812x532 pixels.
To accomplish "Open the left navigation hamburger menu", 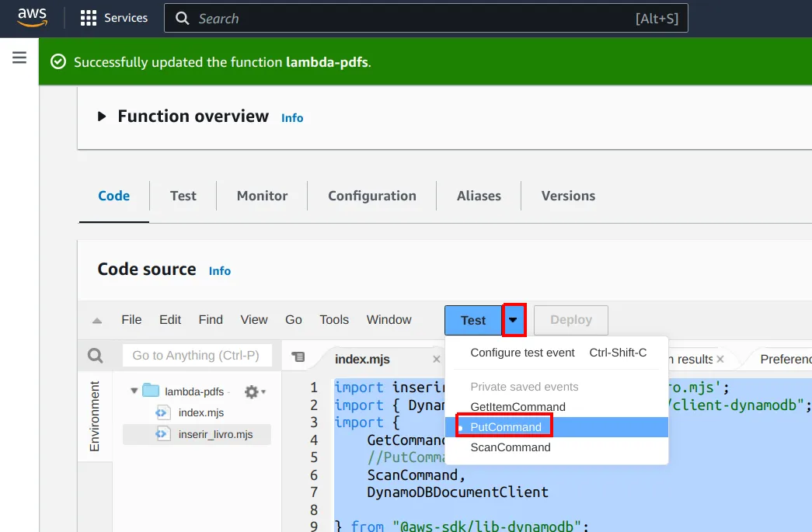I will 19,57.
